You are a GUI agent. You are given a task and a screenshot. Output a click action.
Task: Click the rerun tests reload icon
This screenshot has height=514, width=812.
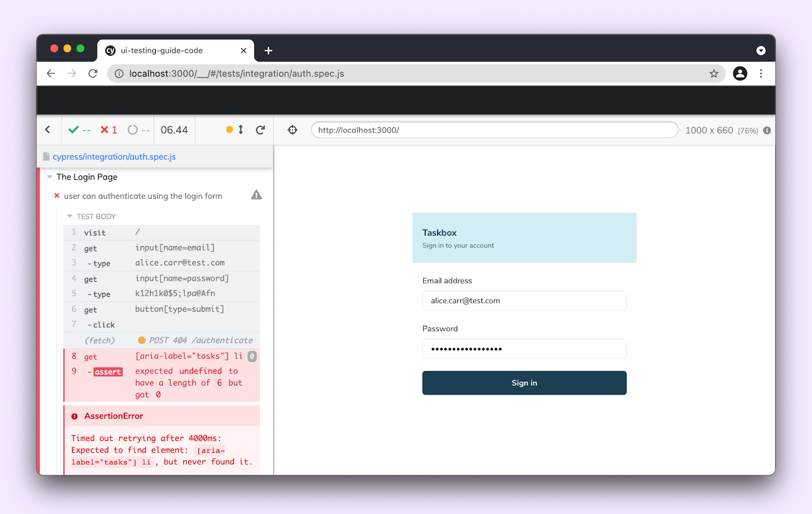260,130
